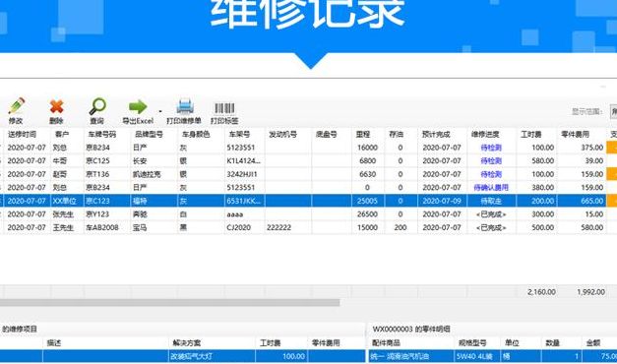617x364 pixels.
Task: Click spec cell 5W40 4L装
Action: pyautogui.click(x=474, y=356)
